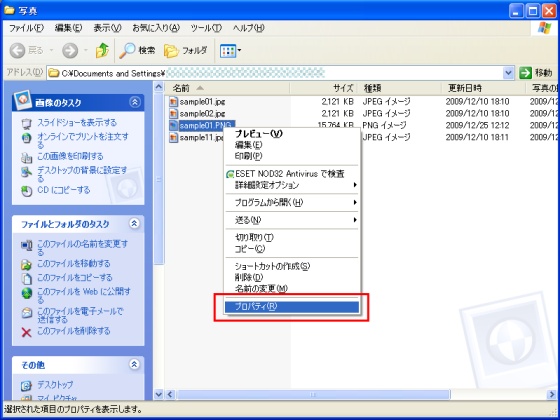Select file sample01.jpg

(202, 102)
